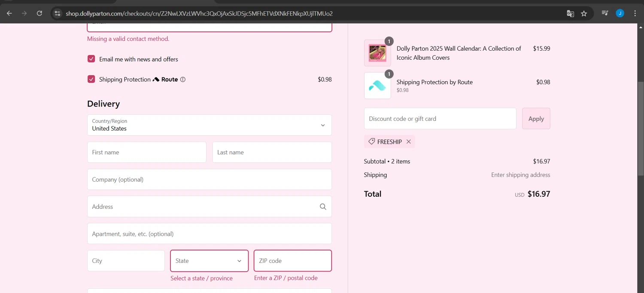Click the Shipping Protection by Route thumbnail
The height and width of the screenshot is (293, 644).
coord(377,85)
